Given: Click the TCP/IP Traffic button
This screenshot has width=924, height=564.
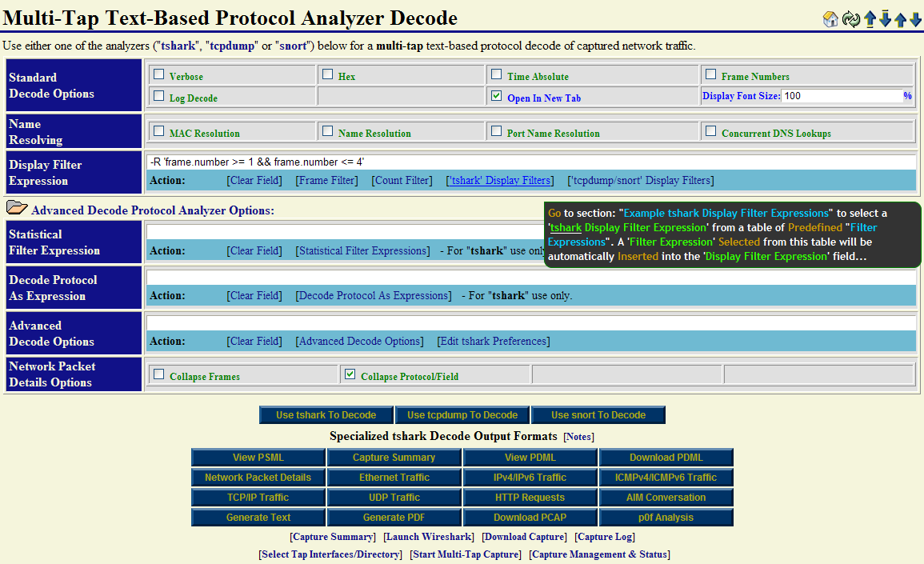Looking at the screenshot, I should [x=258, y=498].
